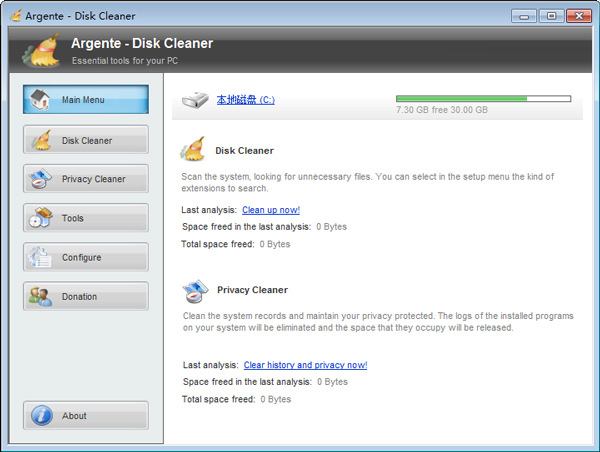The height and width of the screenshot is (452, 600).
Task: Click the compass icon on the sidebar Privacy Cleaner button
Action: [40, 179]
